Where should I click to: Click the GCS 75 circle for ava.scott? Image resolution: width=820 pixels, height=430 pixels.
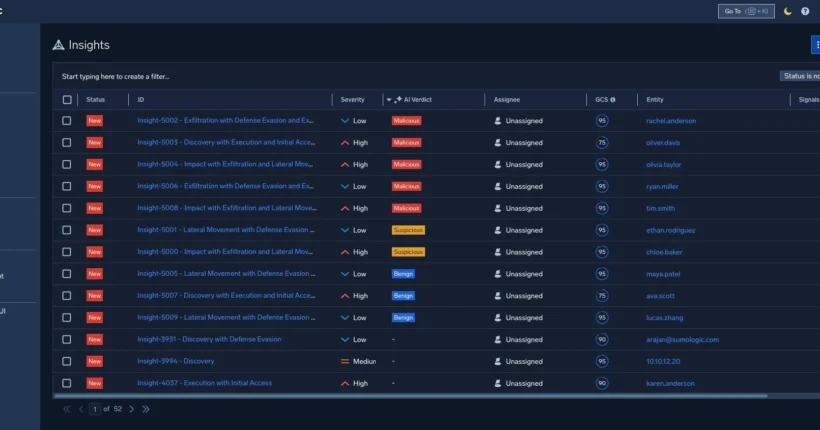click(x=602, y=296)
